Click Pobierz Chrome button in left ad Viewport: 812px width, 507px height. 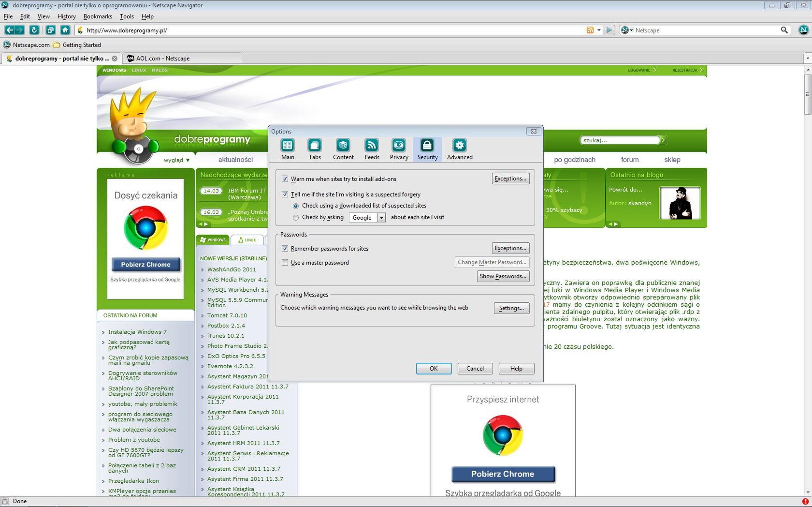point(145,265)
